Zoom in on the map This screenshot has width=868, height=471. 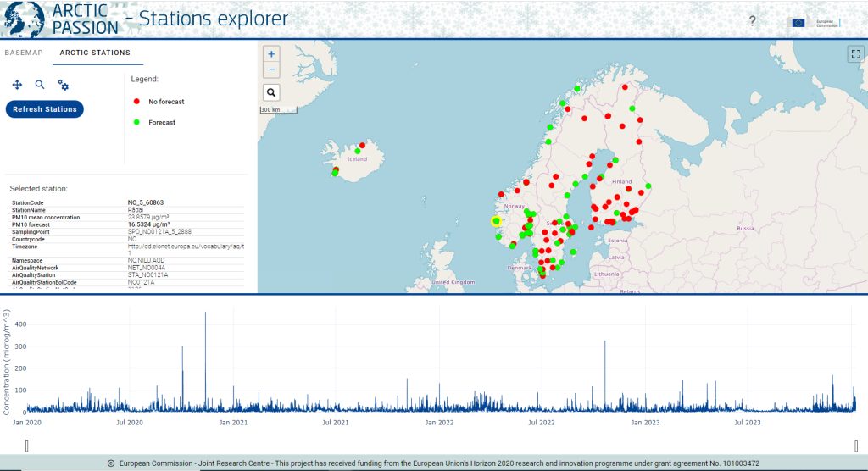point(271,54)
